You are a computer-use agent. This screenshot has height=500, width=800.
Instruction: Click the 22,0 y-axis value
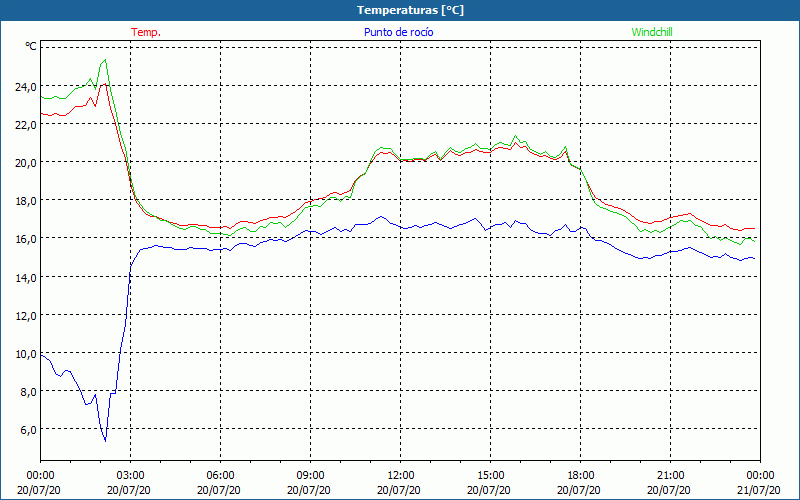[x=26, y=124]
